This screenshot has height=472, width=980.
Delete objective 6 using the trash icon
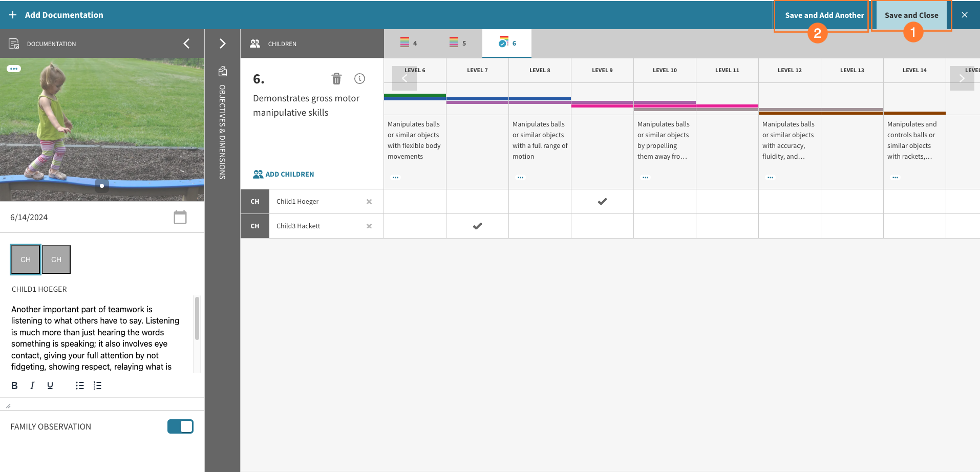pyautogui.click(x=336, y=79)
